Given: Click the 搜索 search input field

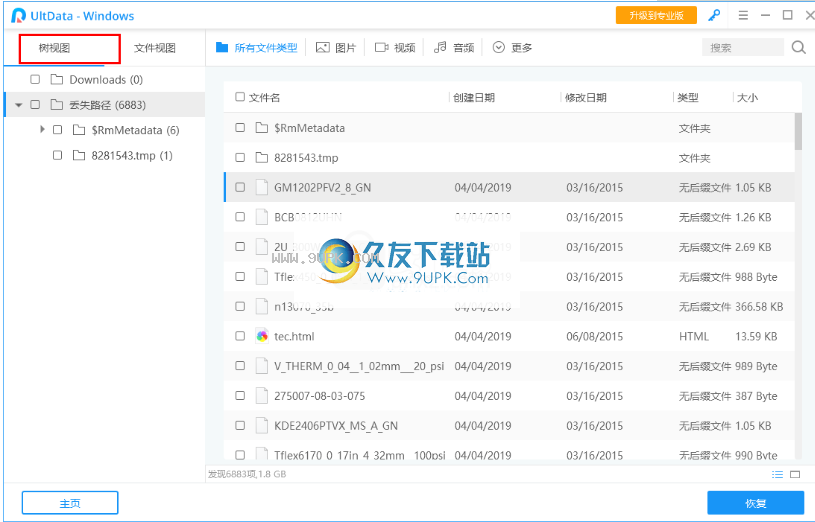Looking at the screenshot, I should pos(742,48).
